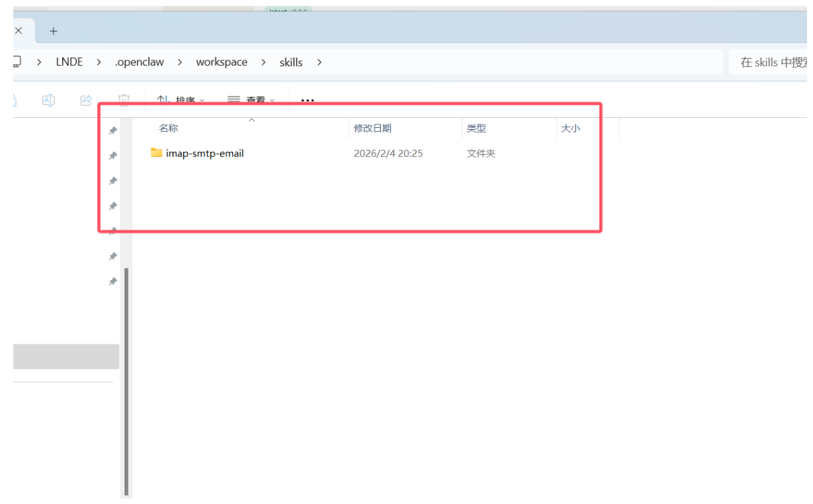Click the skills breadcrumb segment
813x504 pixels.
click(291, 62)
